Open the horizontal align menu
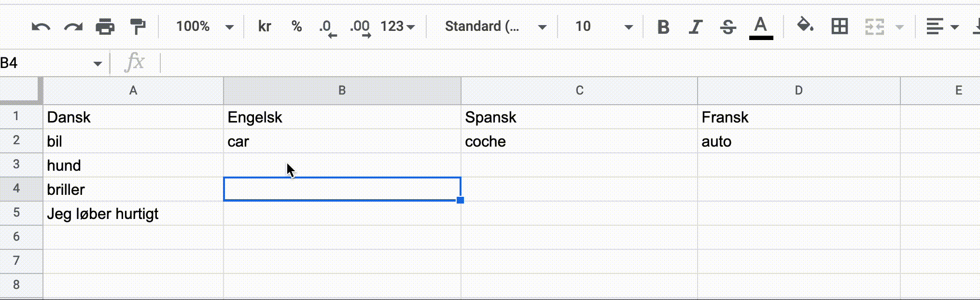 pyautogui.click(x=942, y=27)
